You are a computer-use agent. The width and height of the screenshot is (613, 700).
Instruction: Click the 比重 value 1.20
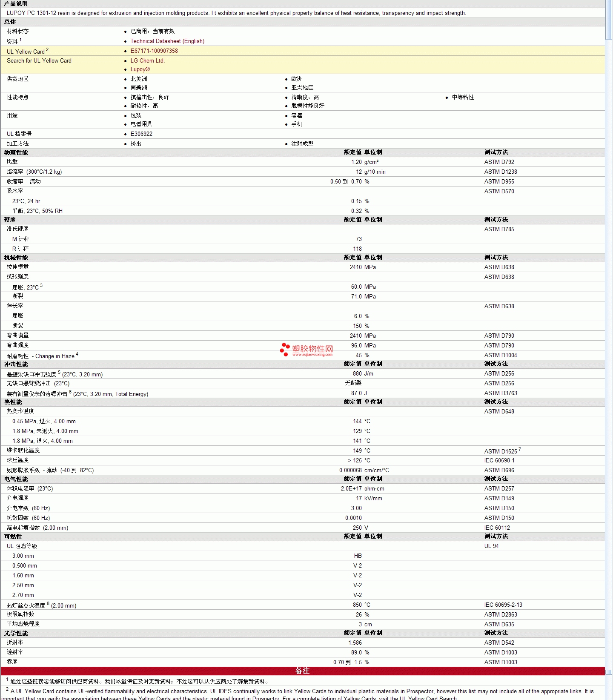[356, 162]
